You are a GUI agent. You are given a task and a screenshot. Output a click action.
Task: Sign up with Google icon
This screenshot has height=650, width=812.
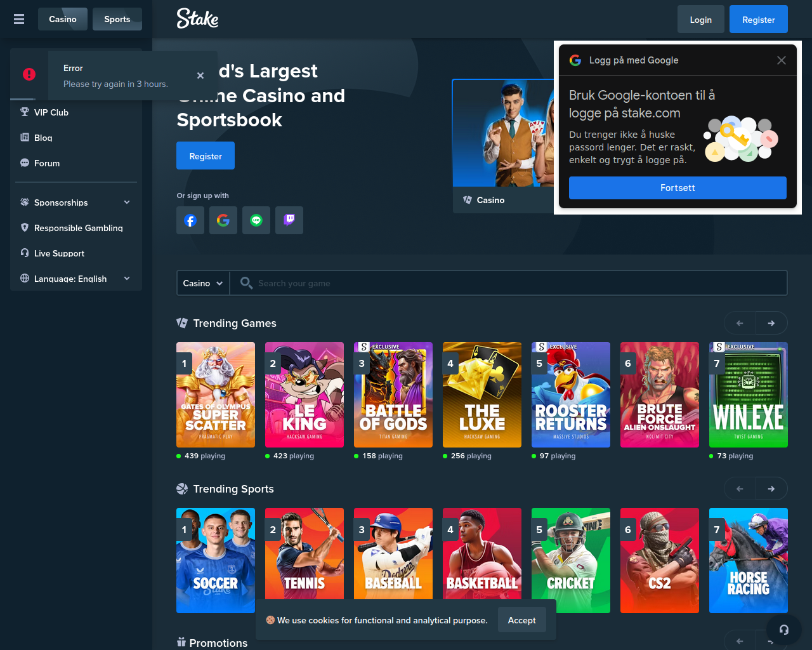point(223,220)
